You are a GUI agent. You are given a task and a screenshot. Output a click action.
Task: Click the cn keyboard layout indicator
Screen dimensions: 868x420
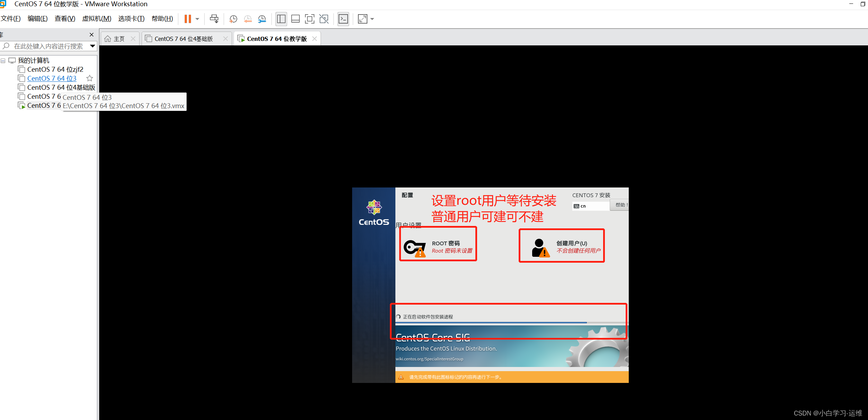591,206
